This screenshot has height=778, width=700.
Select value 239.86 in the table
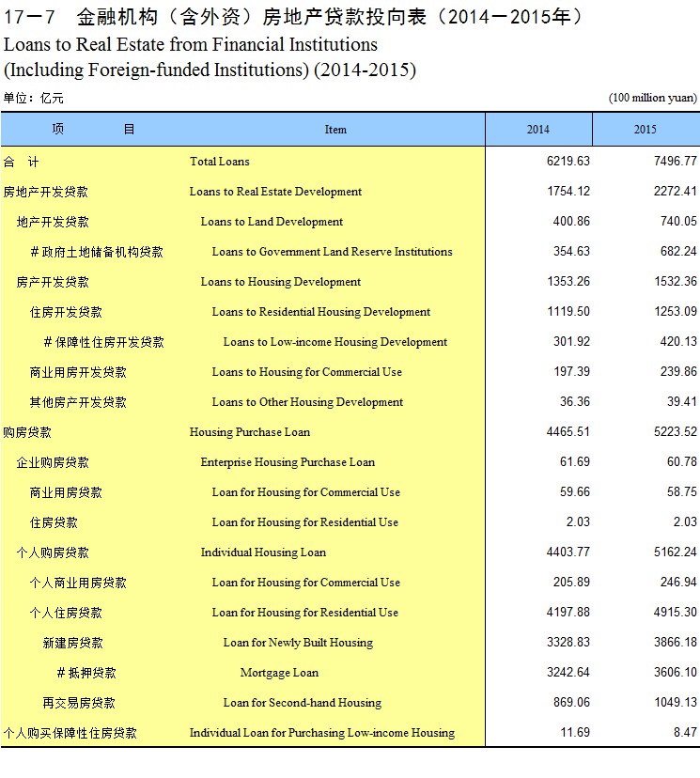pos(678,371)
